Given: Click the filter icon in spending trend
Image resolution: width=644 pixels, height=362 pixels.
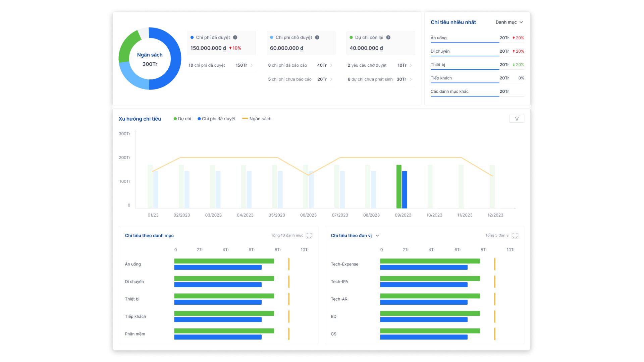Looking at the screenshot, I should [x=517, y=119].
